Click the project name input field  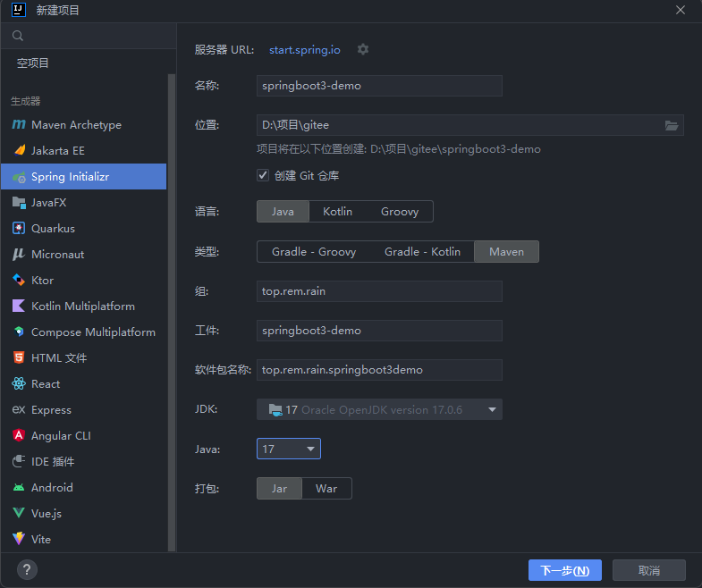pyautogui.click(x=379, y=86)
